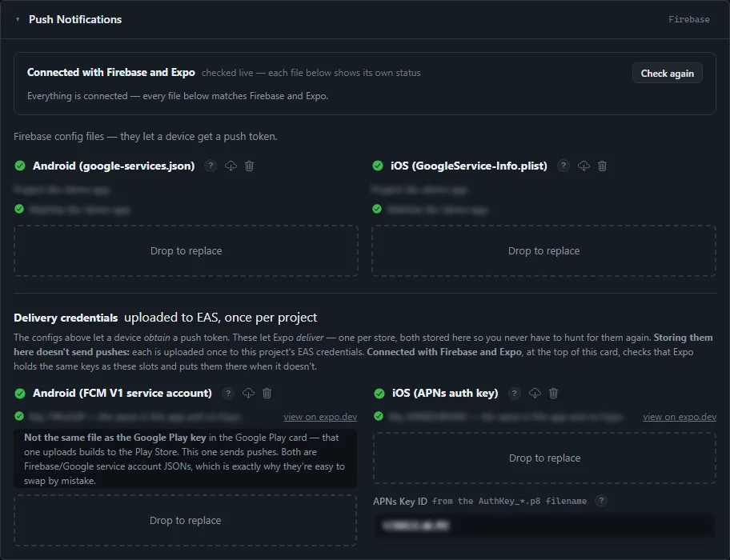
Task: Open help for Android google-services.json
Action: point(211,166)
